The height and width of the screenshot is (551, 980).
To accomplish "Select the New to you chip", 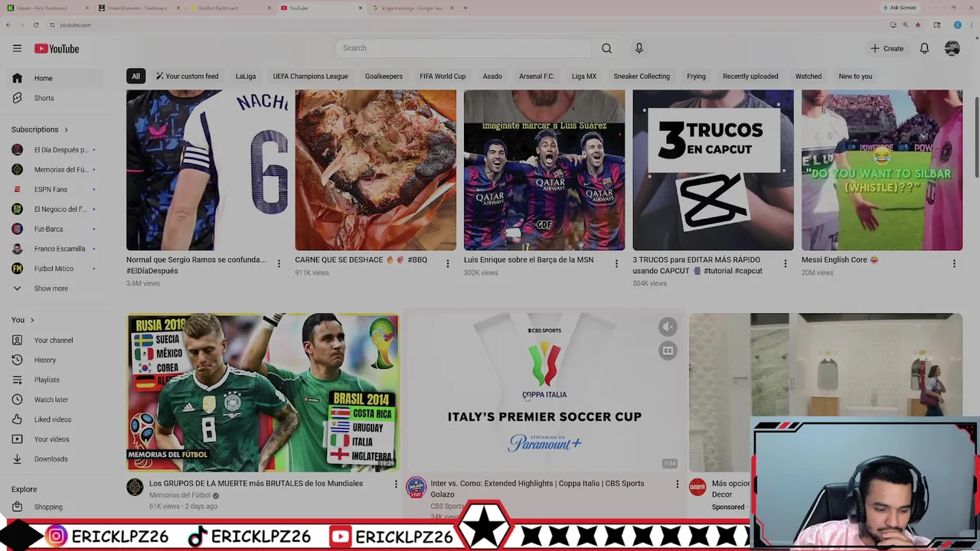I will [x=855, y=77].
